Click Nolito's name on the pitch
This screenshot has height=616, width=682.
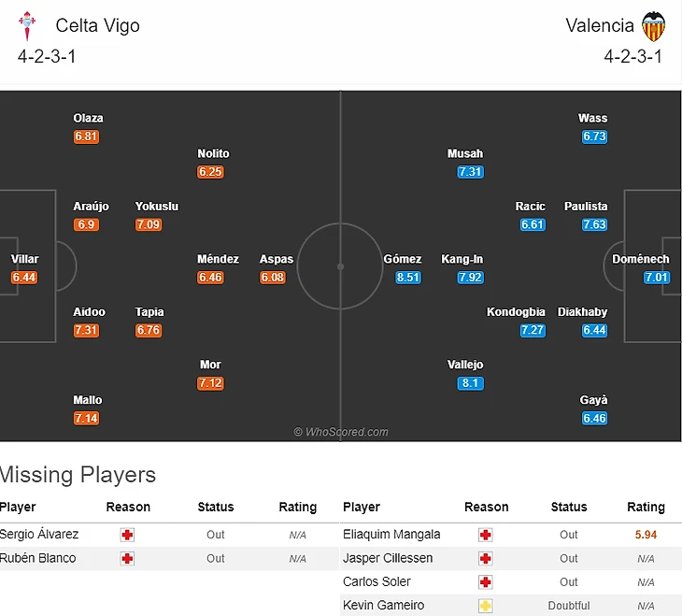click(213, 153)
